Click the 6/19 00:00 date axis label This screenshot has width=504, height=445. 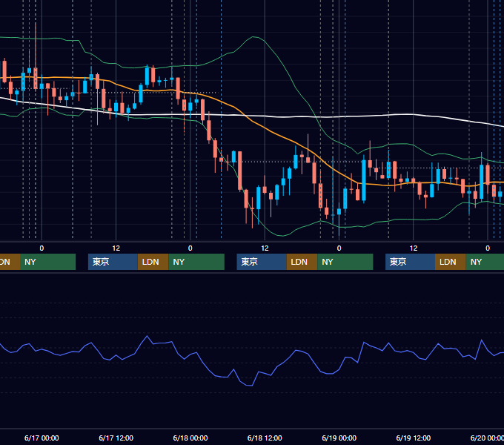pyautogui.click(x=339, y=438)
